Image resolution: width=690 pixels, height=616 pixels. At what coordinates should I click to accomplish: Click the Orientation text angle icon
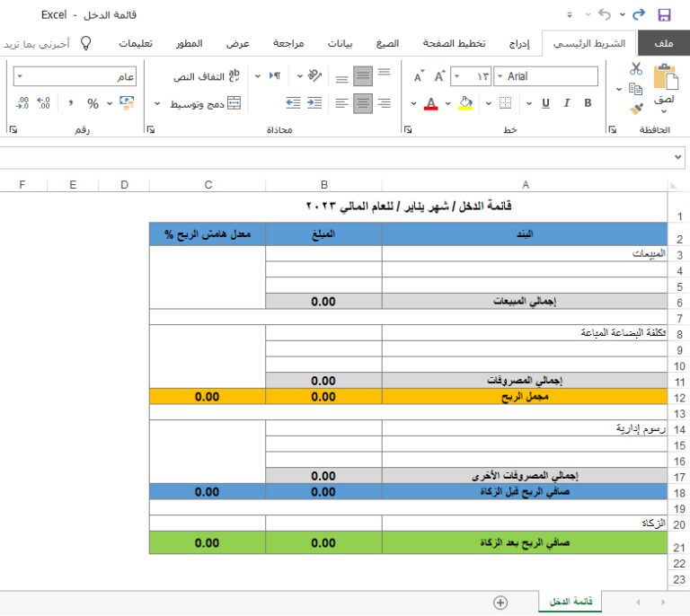[x=314, y=75]
